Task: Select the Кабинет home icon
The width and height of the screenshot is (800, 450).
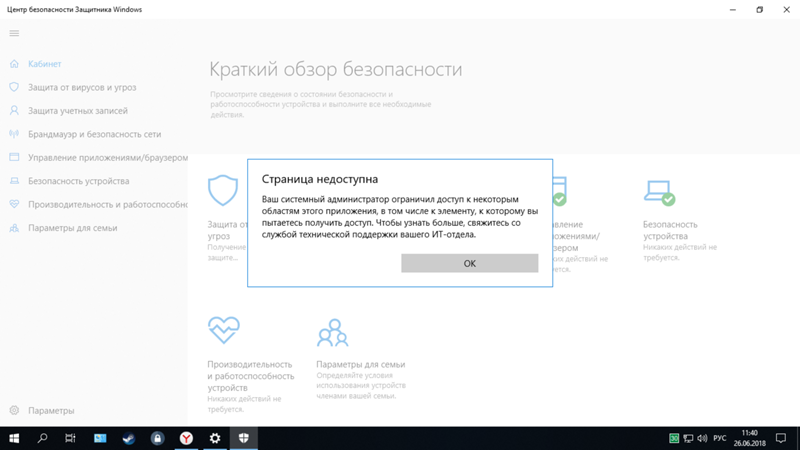Action: pyautogui.click(x=14, y=64)
